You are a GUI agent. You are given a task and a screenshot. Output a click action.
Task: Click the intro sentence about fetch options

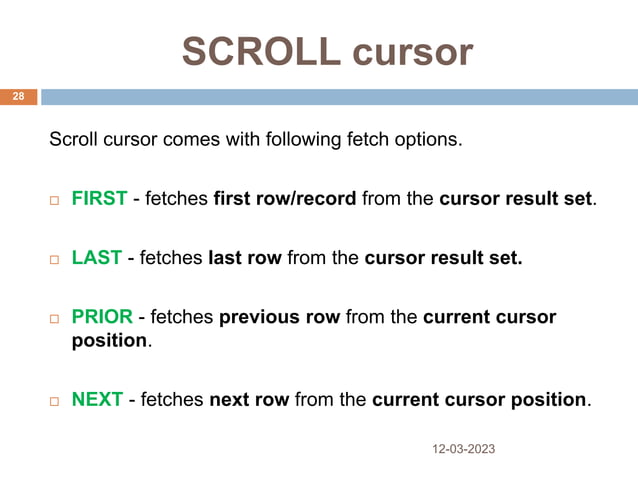(256, 140)
